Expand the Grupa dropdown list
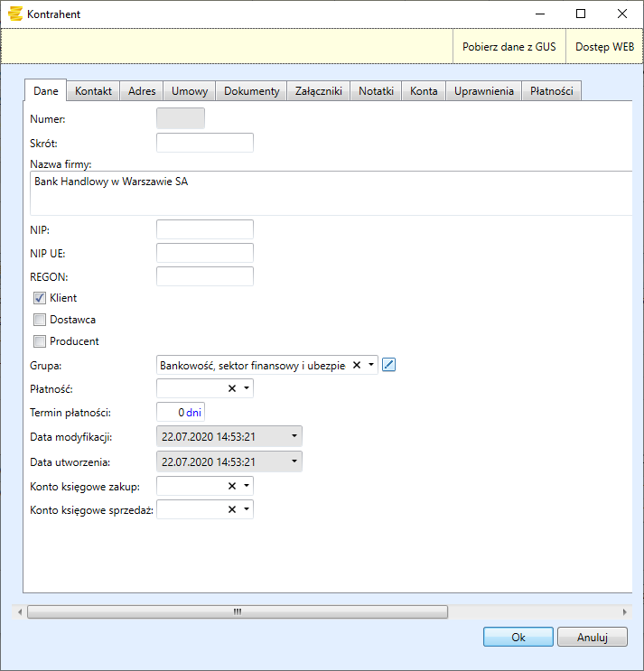This screenshot has width=644, height=671. click(370, 365)
